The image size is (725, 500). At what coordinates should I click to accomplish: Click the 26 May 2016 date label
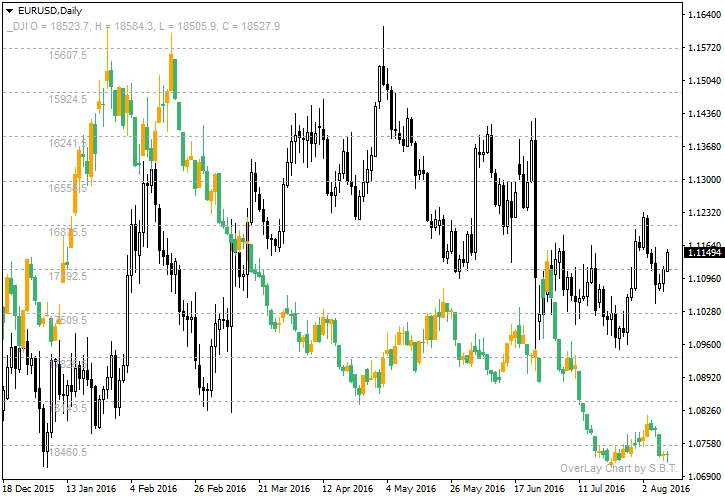478,489
